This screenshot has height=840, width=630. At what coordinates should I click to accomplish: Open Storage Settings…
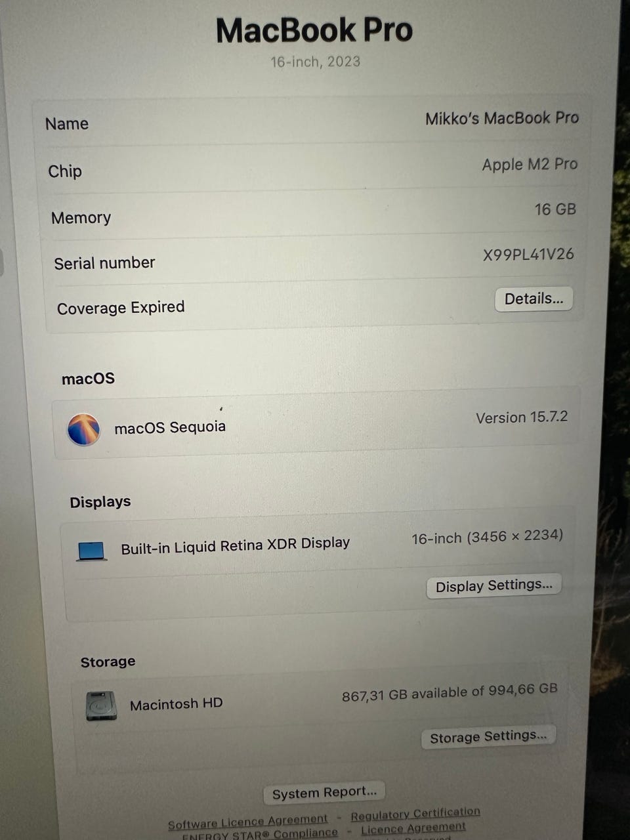[488, 737]
